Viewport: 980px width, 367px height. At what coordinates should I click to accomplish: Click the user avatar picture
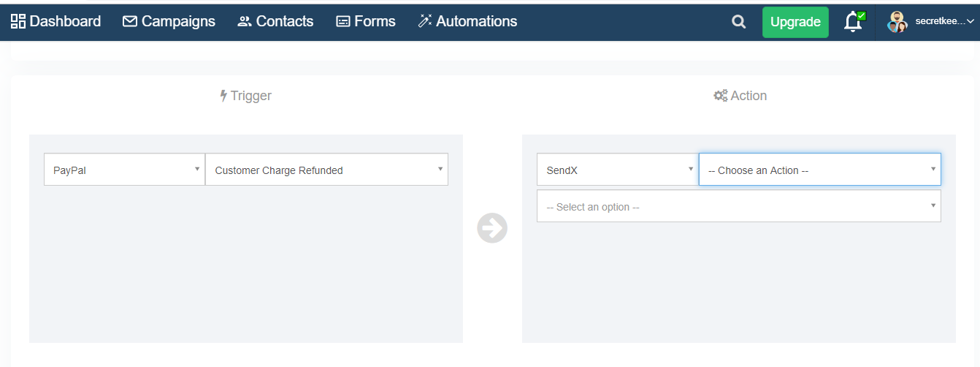click(x=897, y=22)
